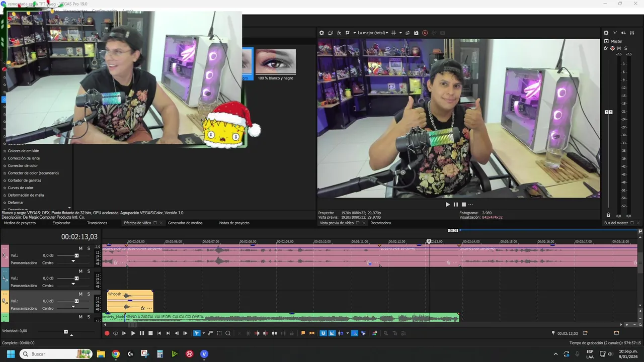Mute audio track 5
This screenshot has height=362, width=644.
(x=80, y=294)
